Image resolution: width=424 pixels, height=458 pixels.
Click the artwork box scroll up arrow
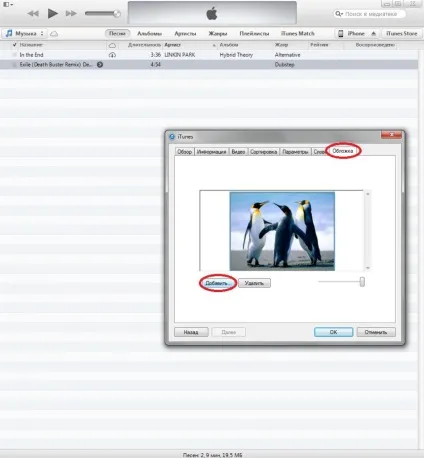click(368, 194)
